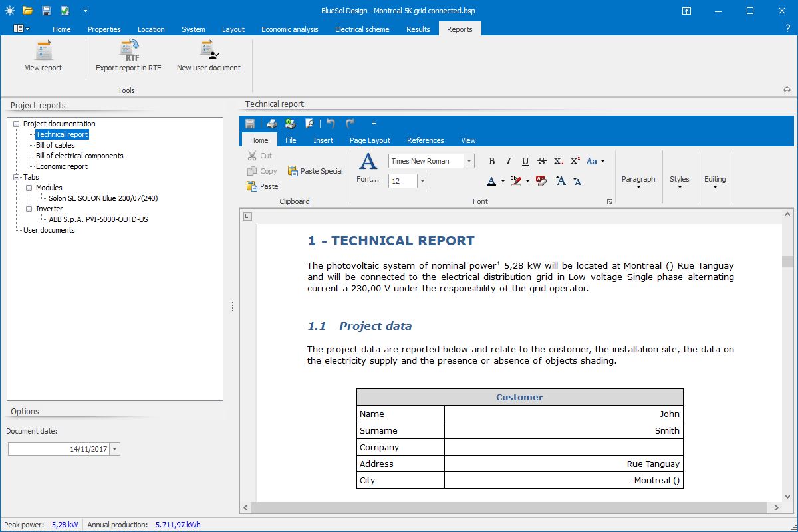
Task: Select Solon SE SOLON Blue module
Action: point(103,198)
